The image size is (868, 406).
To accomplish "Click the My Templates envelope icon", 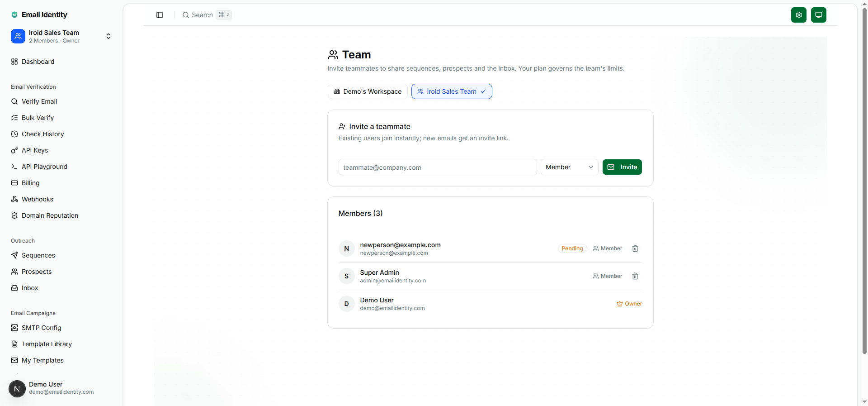I will pos(14,360).
